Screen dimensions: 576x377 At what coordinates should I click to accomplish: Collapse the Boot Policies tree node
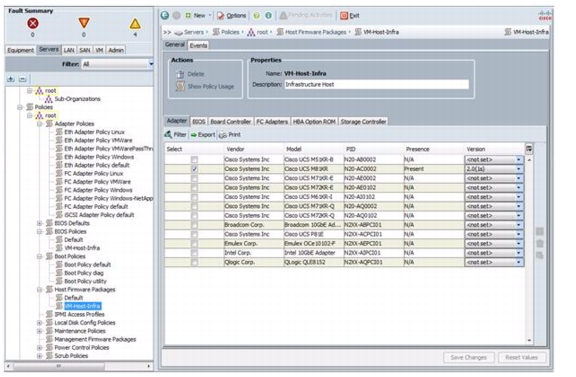pyautogui.click(x=40, y=256)
